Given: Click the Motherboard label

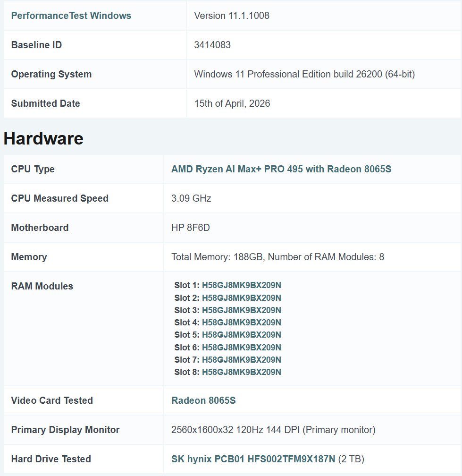Looking at the screenshot, I should [40, 228].
